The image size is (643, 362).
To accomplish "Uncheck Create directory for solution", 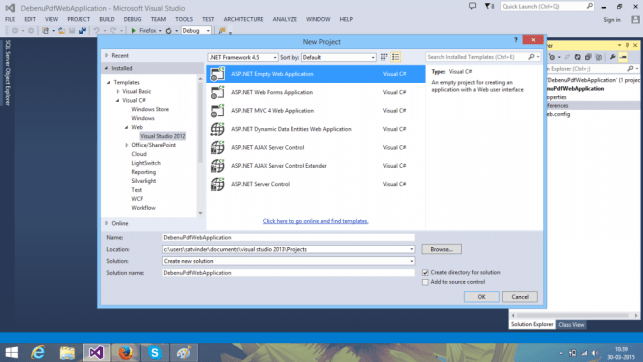I will 425,273.
